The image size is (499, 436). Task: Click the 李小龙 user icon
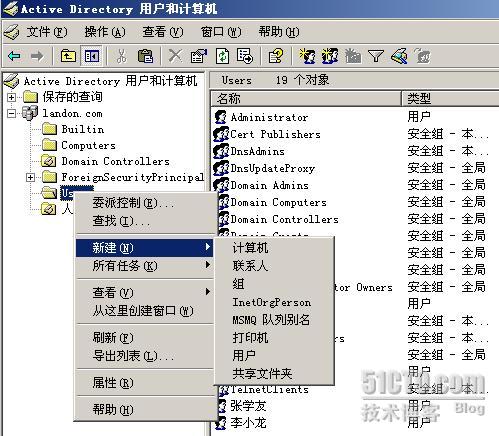221,423
